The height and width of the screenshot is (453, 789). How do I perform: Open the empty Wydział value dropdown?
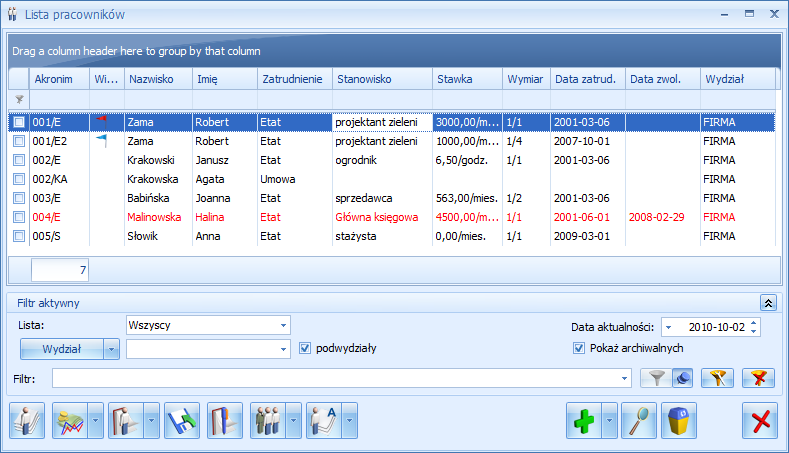tap(283, 349)
